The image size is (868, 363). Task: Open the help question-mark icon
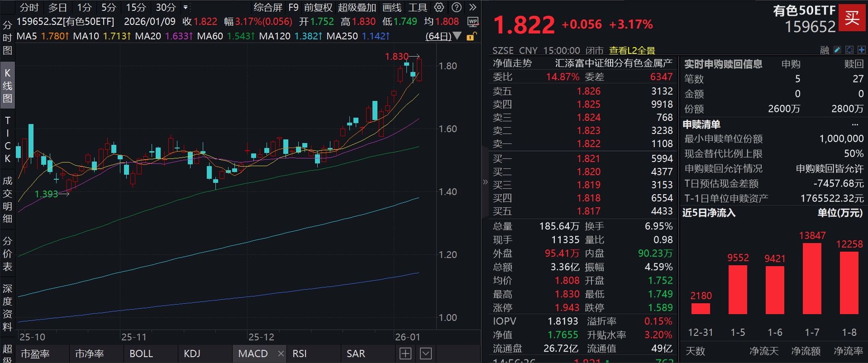point(457,7)
